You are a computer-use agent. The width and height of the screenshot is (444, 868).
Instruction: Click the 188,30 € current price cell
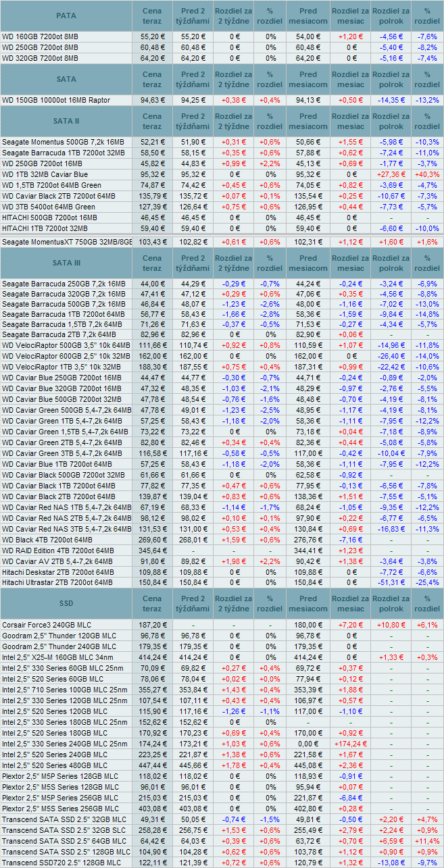153,367
